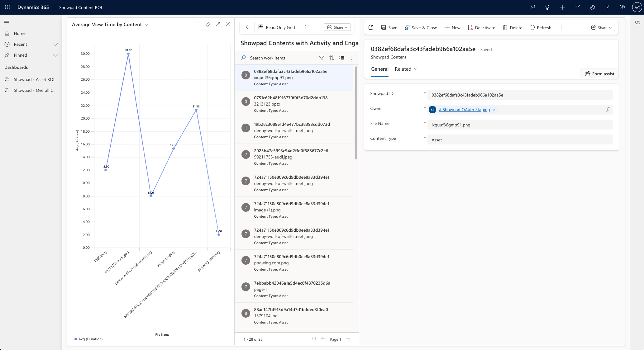Collapse the left navigation hamburger menu

point(7,21)
